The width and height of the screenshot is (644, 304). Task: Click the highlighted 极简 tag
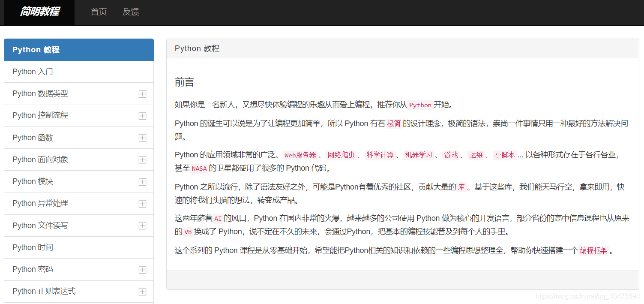394,124
